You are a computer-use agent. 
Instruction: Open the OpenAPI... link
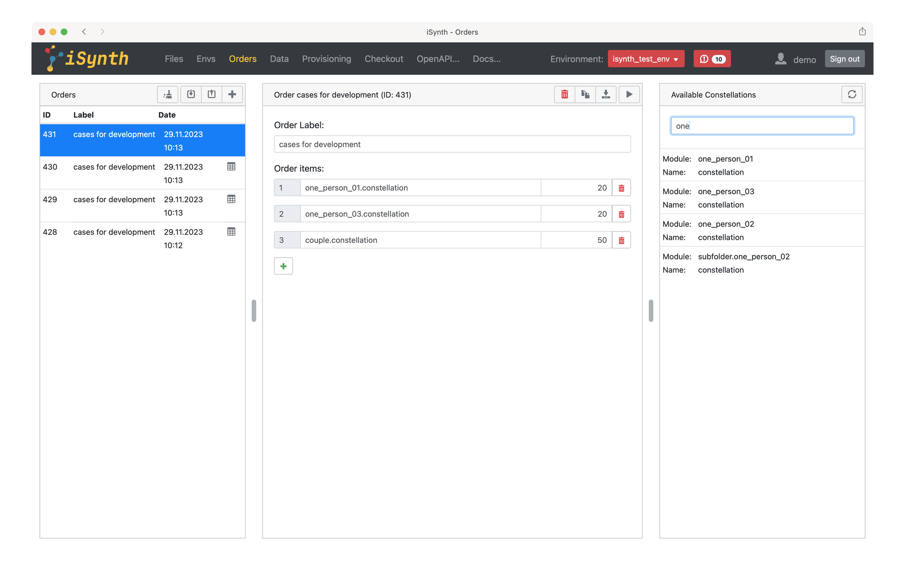(438, 59)
